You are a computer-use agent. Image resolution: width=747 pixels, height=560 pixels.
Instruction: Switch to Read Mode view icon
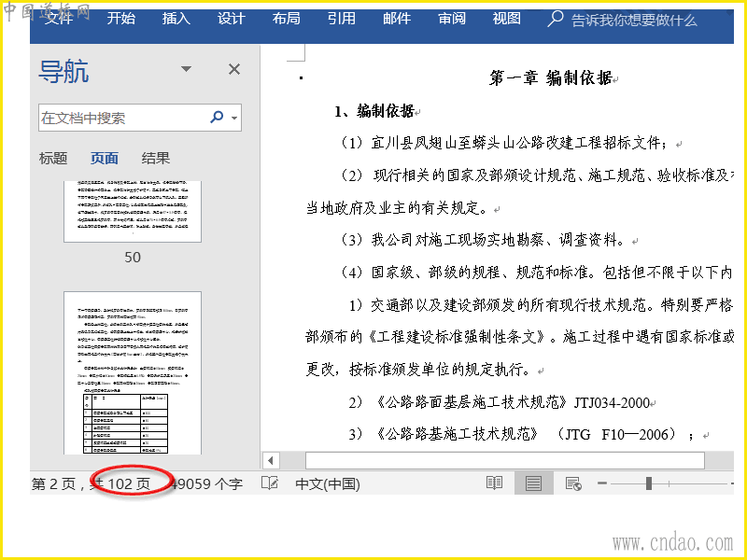[x=494, y=483]
